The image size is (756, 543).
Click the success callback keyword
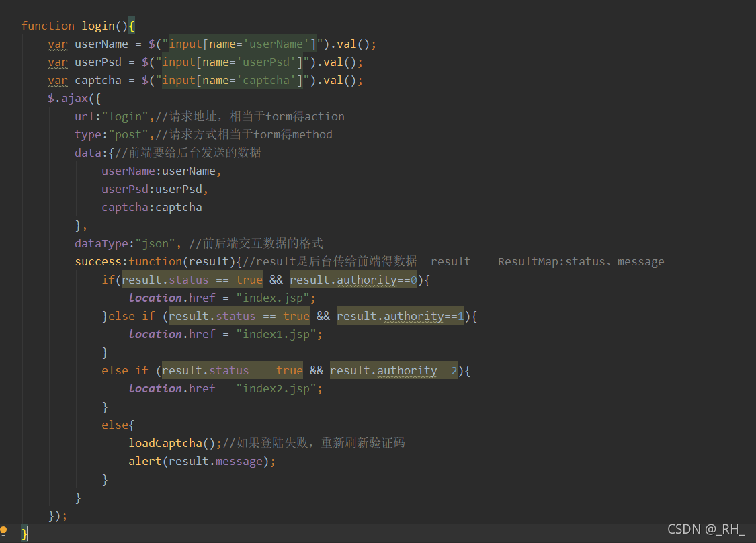click(98, 261)
